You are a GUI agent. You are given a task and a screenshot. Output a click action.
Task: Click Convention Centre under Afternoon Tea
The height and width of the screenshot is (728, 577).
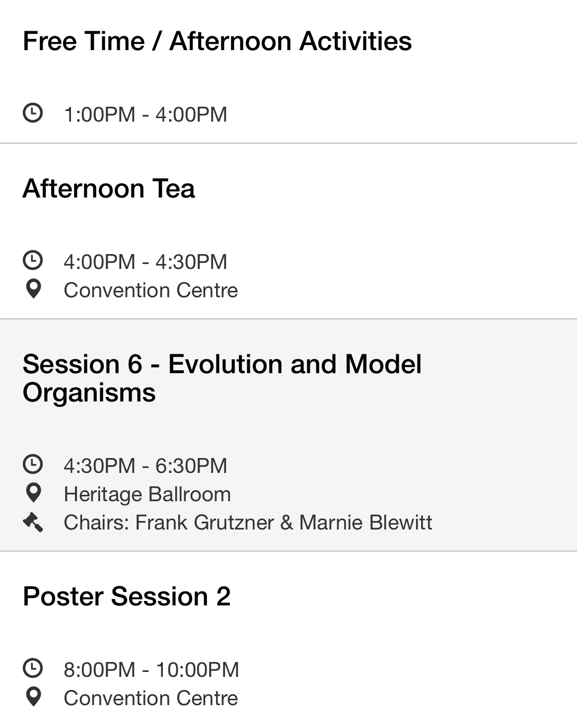[x=151, y=290]
